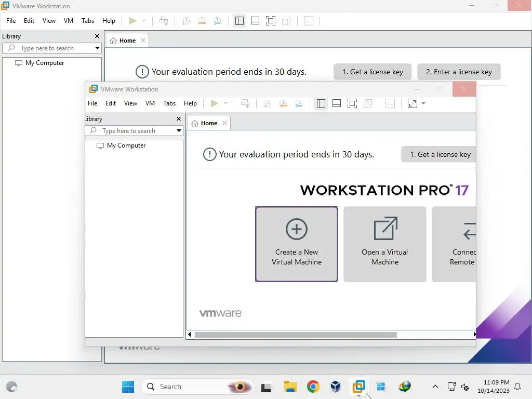
Task: Open Edit menu in back window
Action: (29, 21)
